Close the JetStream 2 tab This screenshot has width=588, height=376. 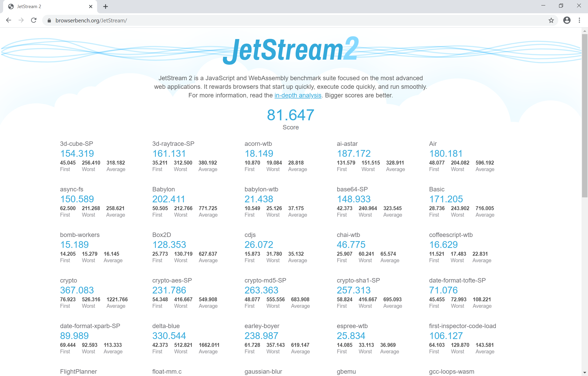[x=90, y=7]
